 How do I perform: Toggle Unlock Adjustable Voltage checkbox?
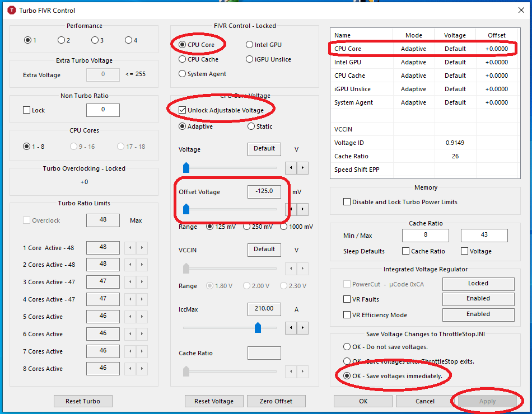click(182, 110)
